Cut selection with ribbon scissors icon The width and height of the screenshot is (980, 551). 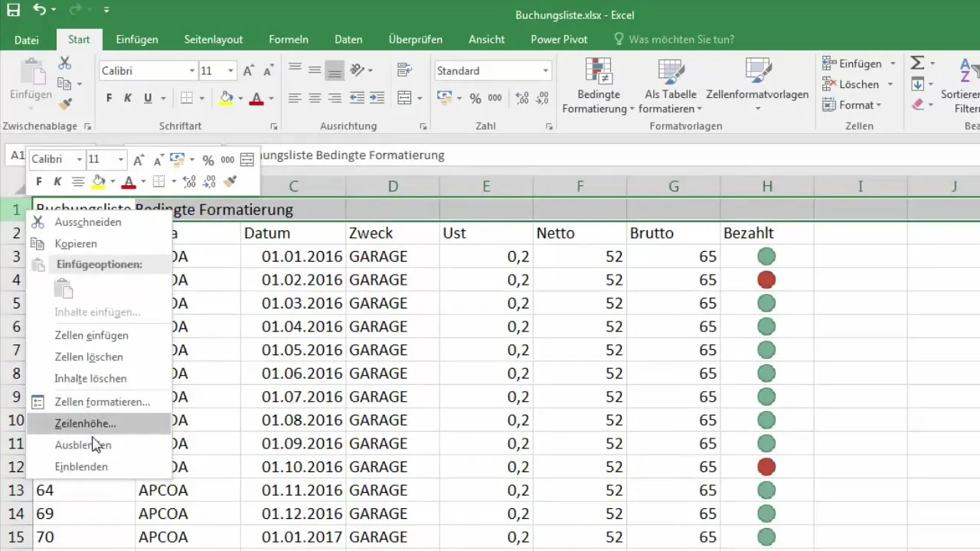[65, 63]
